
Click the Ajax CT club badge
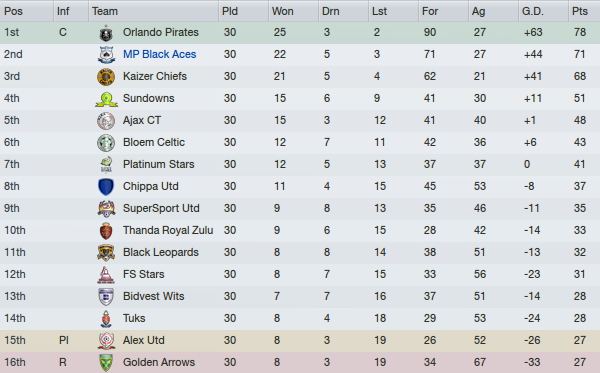(106, 121)
